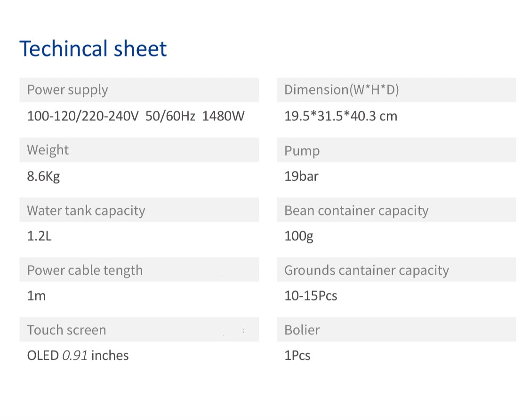Click the 19bar pump value
Image resolution: width=530 pixels, height=420 pixels.
pos(301,176)
